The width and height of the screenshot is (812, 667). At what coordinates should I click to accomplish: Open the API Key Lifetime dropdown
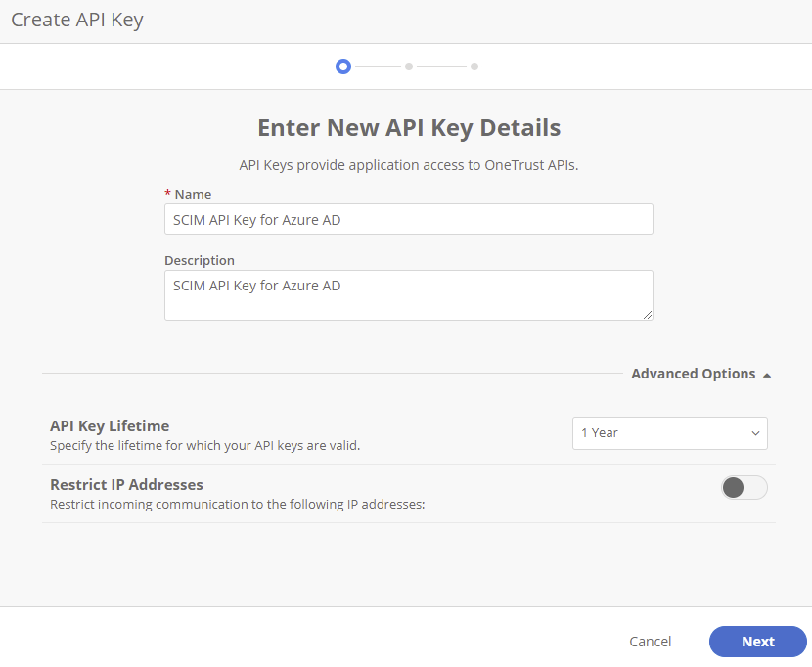click(x=669, y=433)
